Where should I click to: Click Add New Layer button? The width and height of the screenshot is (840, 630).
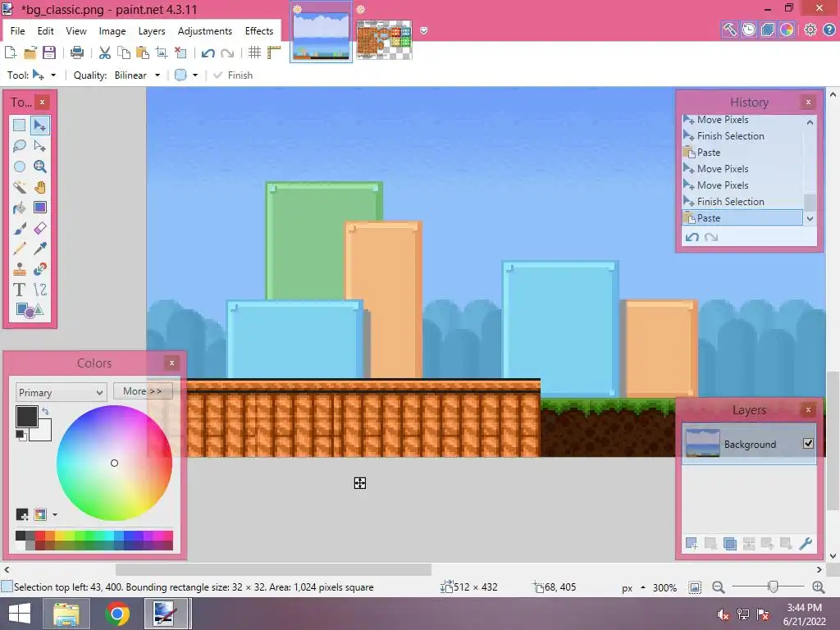point(692,543)
